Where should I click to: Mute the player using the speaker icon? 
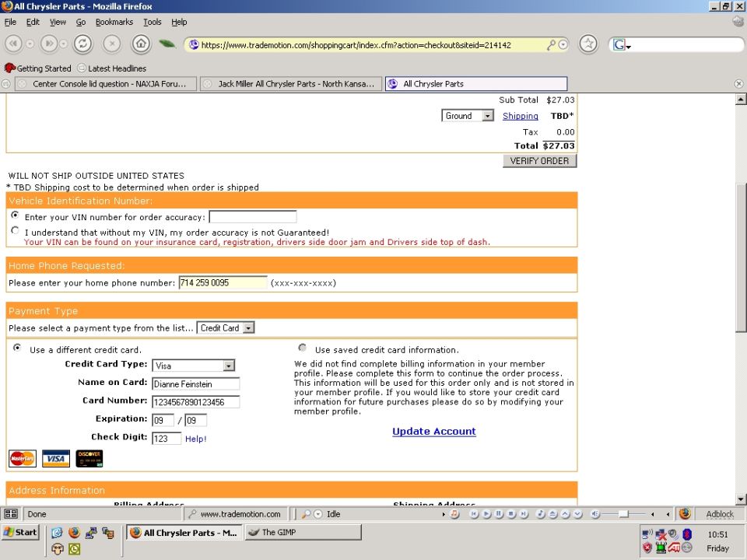tap(594, 514)
